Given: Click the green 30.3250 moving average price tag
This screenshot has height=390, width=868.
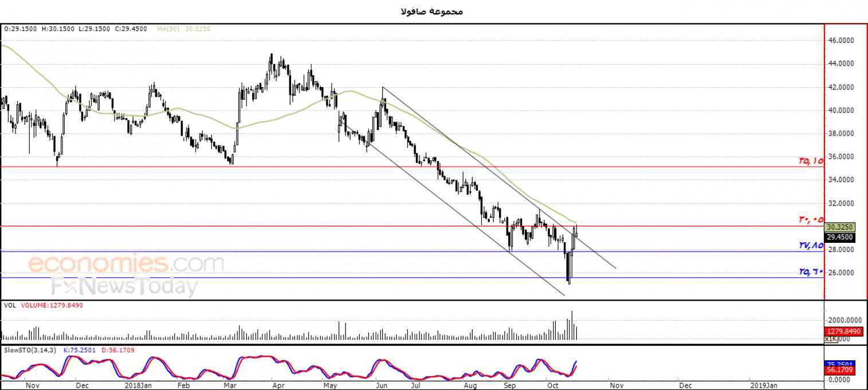Looking at the screenshot, I should click(840, 227).
